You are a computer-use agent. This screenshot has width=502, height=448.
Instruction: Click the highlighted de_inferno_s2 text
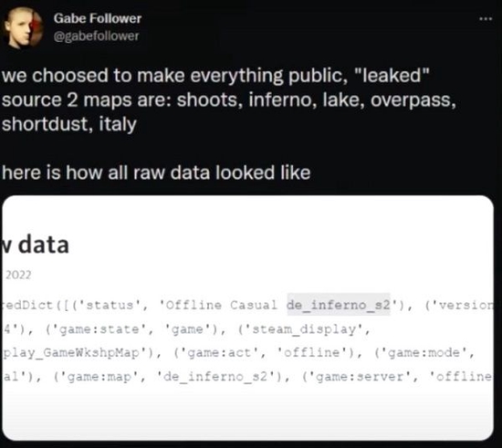339,305
